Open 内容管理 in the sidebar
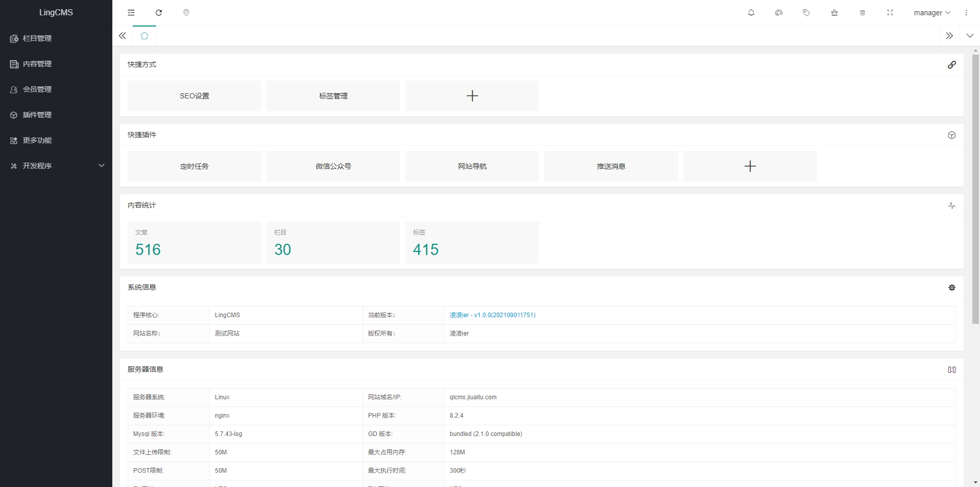This screenshot has height=487, width=980. tap(56, 64)
